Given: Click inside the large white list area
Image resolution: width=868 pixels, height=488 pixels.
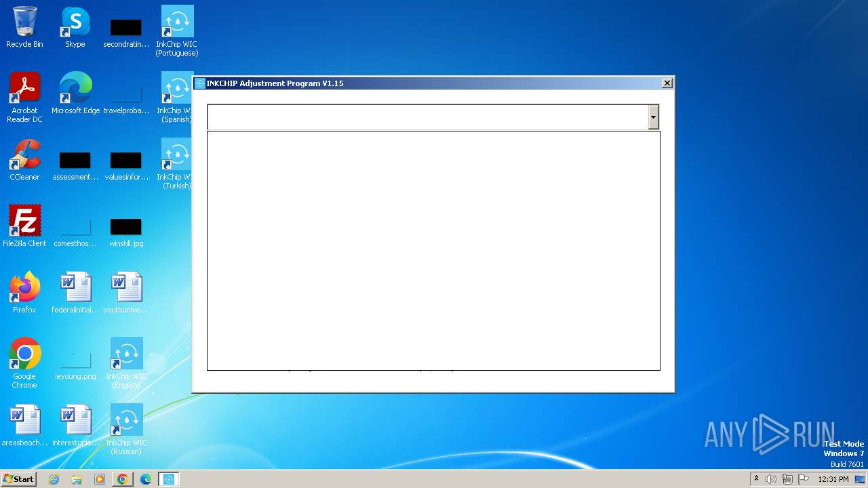Looking at the screenshot, I should (x=433, y=251).
